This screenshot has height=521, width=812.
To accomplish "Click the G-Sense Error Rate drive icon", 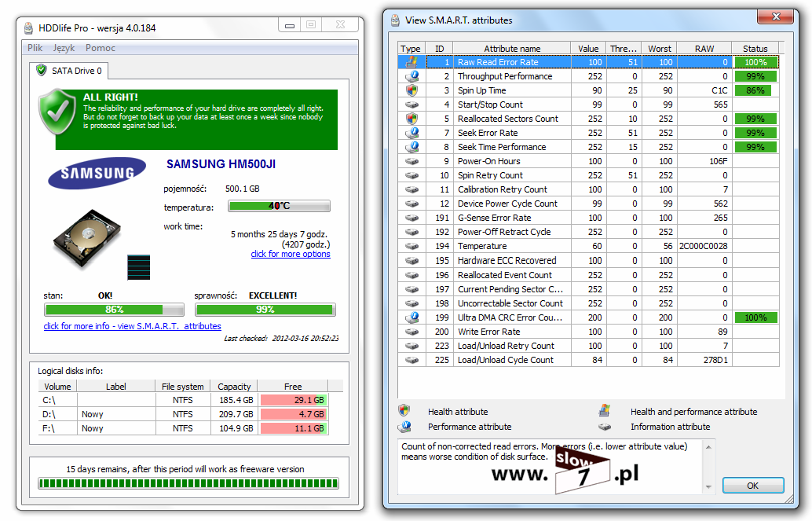I will 412,218.
